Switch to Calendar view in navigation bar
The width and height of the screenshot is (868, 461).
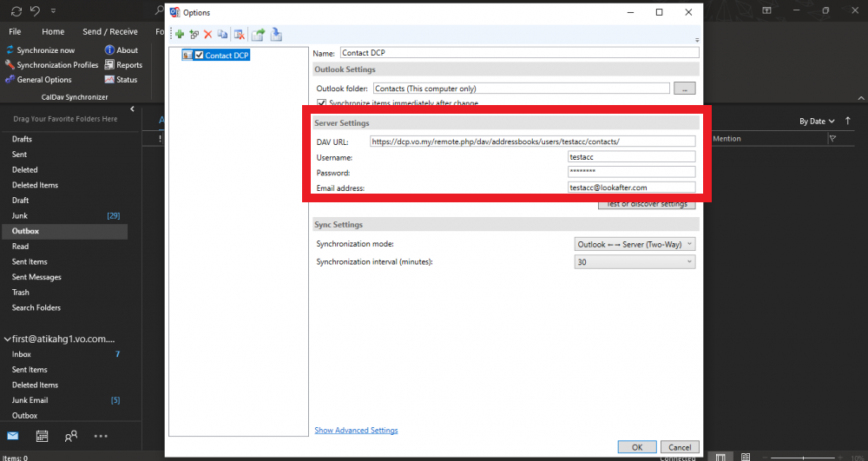42,436
